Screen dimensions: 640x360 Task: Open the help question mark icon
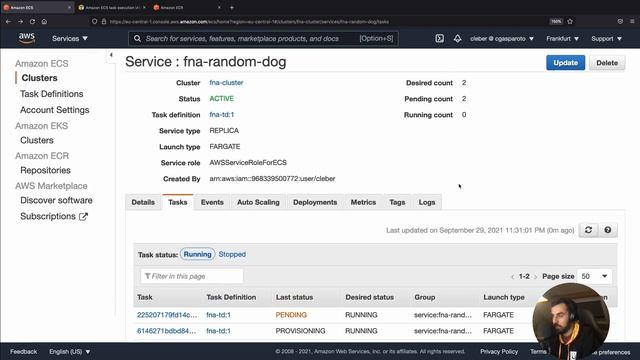point(608,230)
